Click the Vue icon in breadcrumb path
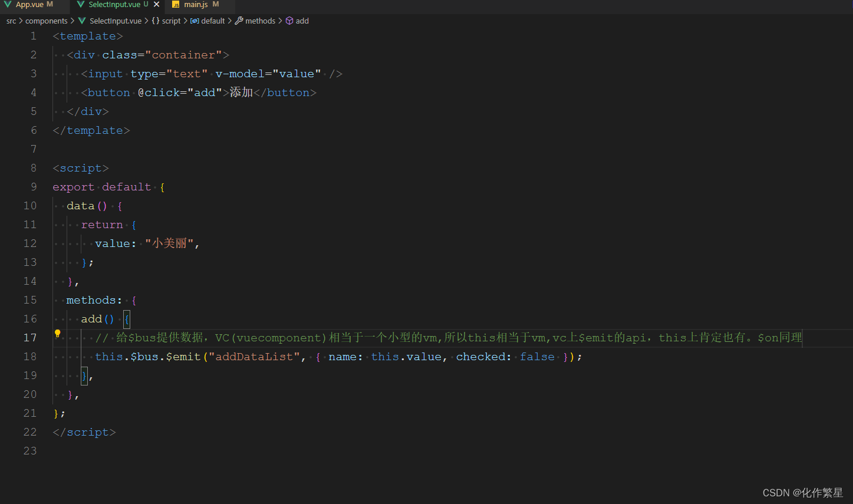853x504 pixels. (x=82, y=21)
